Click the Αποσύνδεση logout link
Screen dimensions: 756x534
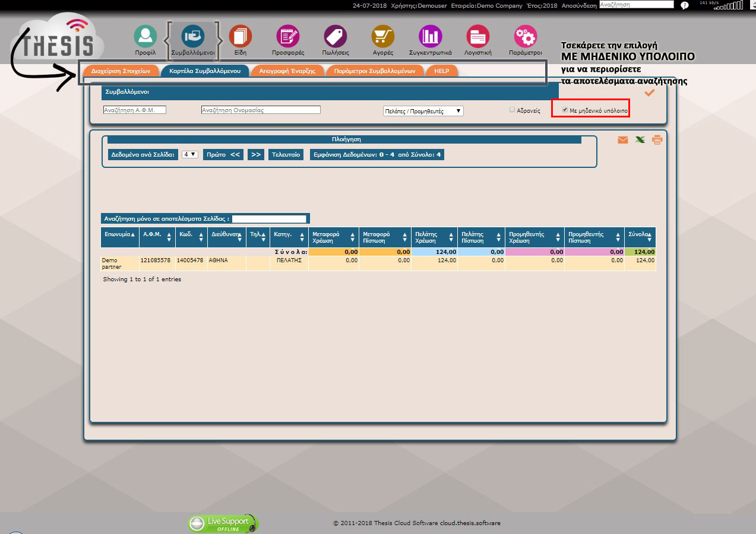coord(578,5)
